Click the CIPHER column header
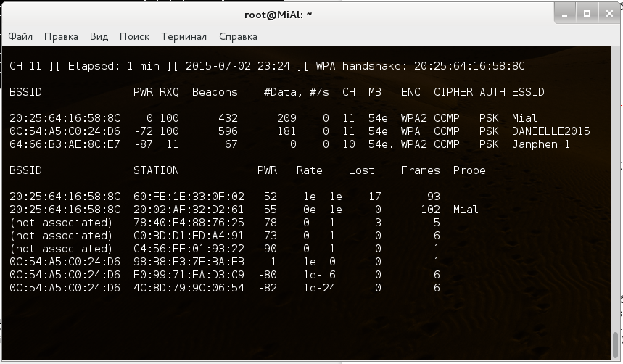Viewport: 623px width, 364px height. 453,92
